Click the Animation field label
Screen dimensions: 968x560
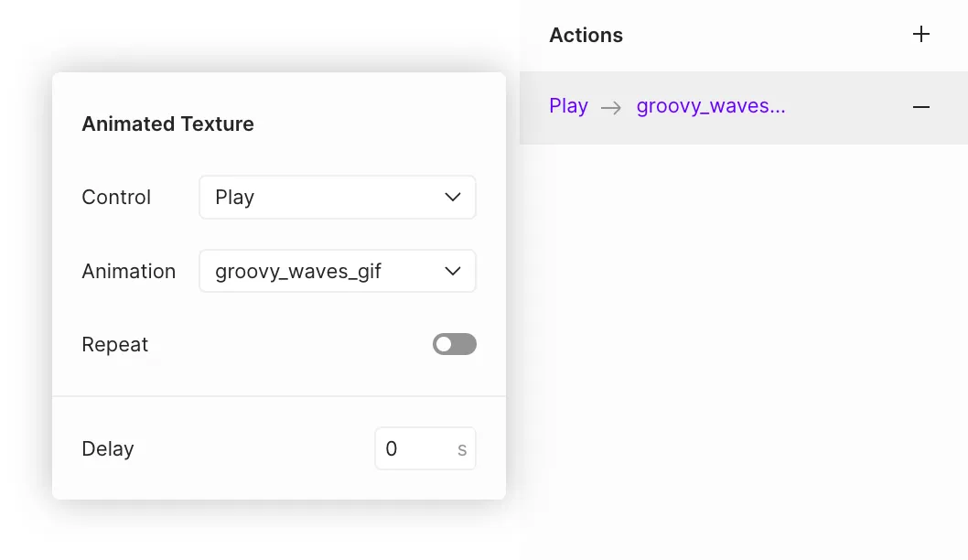pos(128,272)
